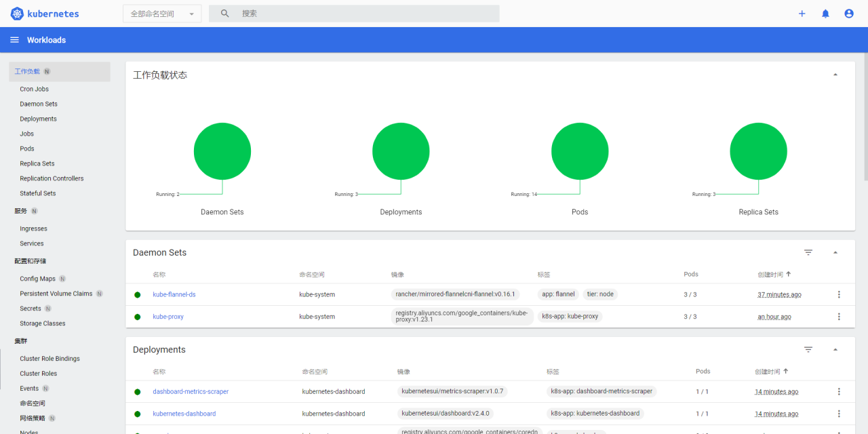The width and height of the screenshot is (868, 434).
Task: Collapse the 工作负载状态 card
Action: coord(835,75)
